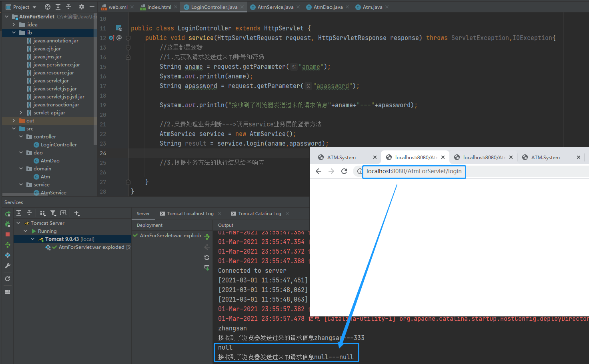Screen dimensions: 589x364
Task: Click the artifacts icon in Services sidebar
Action: pos(8,255)
